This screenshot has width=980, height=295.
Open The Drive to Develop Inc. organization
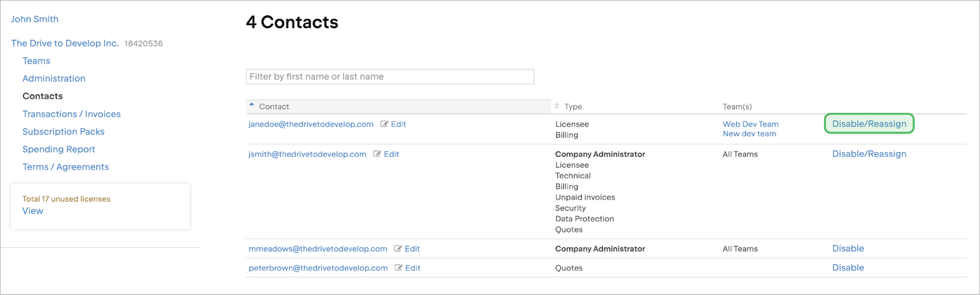pyautogui.click(x=65, y=43)
